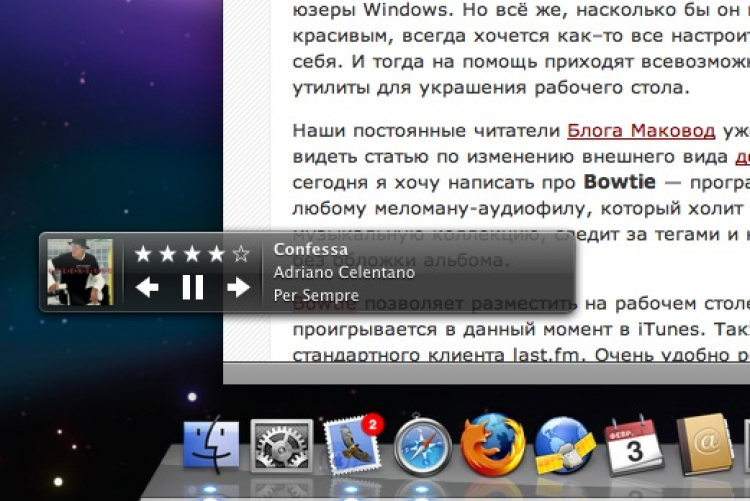Pause playback in Bowtie widget

(x=193, y=288)
